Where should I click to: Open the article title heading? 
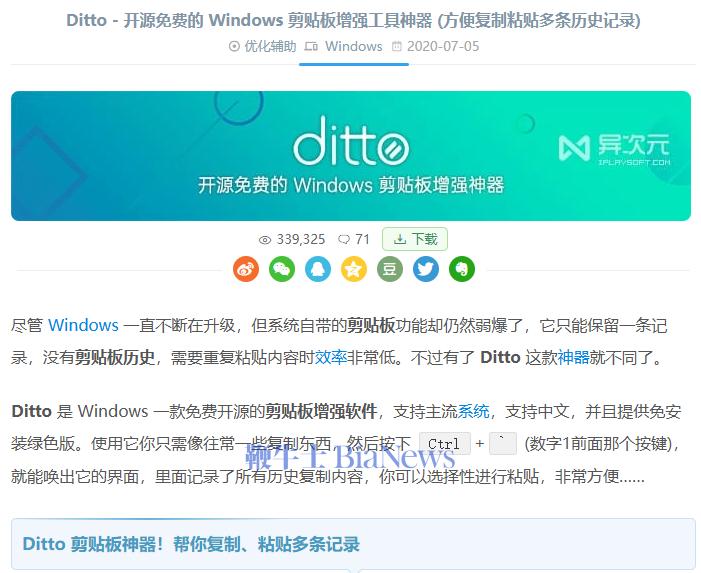click(x=353, y=20)
